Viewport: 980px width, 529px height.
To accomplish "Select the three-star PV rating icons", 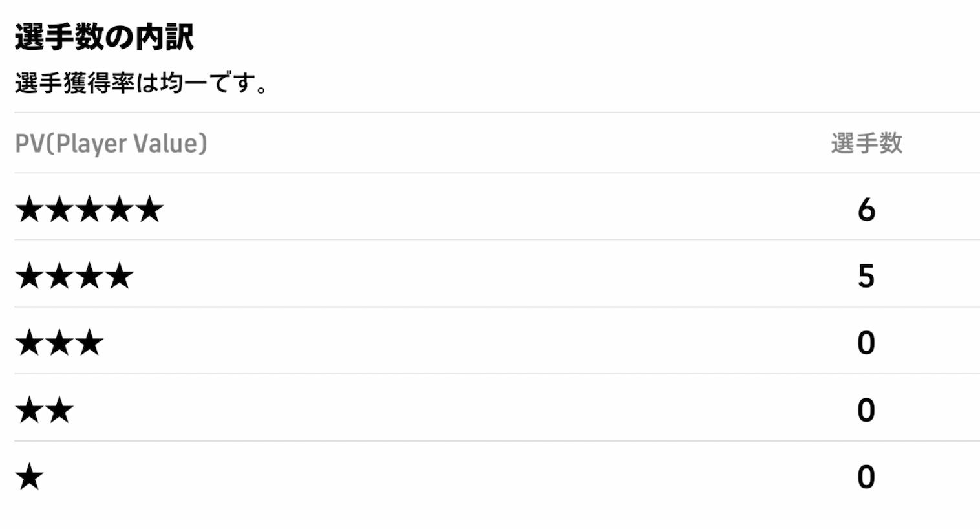I will point(59,343).
